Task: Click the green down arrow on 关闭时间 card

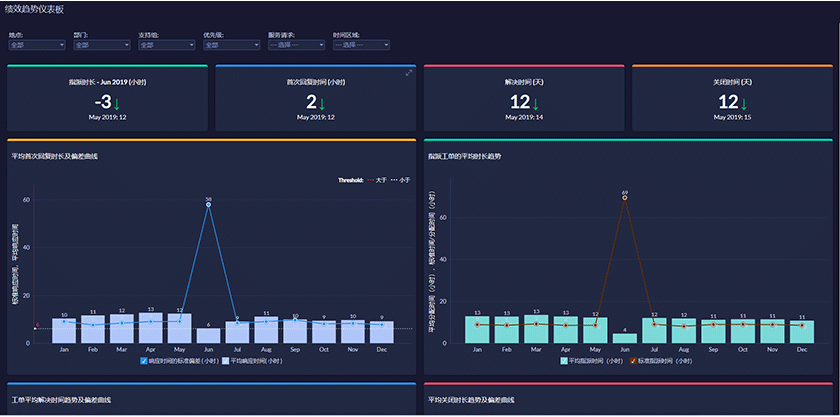Action: (743, 103)
